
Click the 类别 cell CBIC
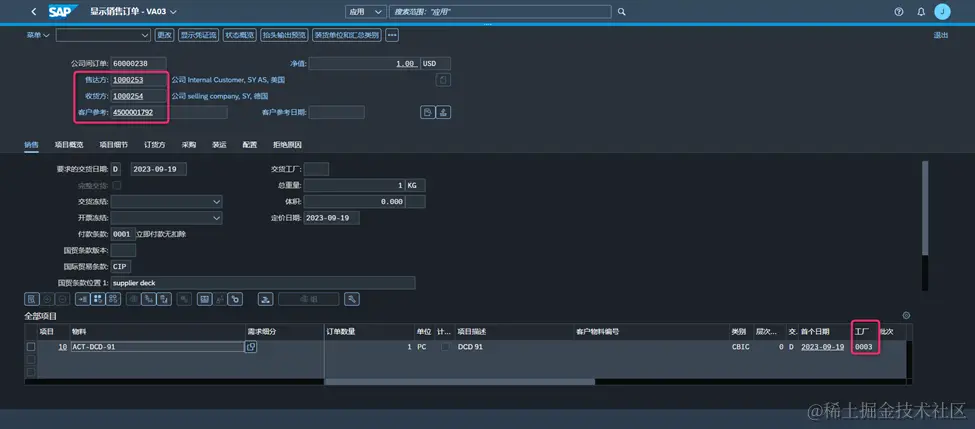(741, 347)
